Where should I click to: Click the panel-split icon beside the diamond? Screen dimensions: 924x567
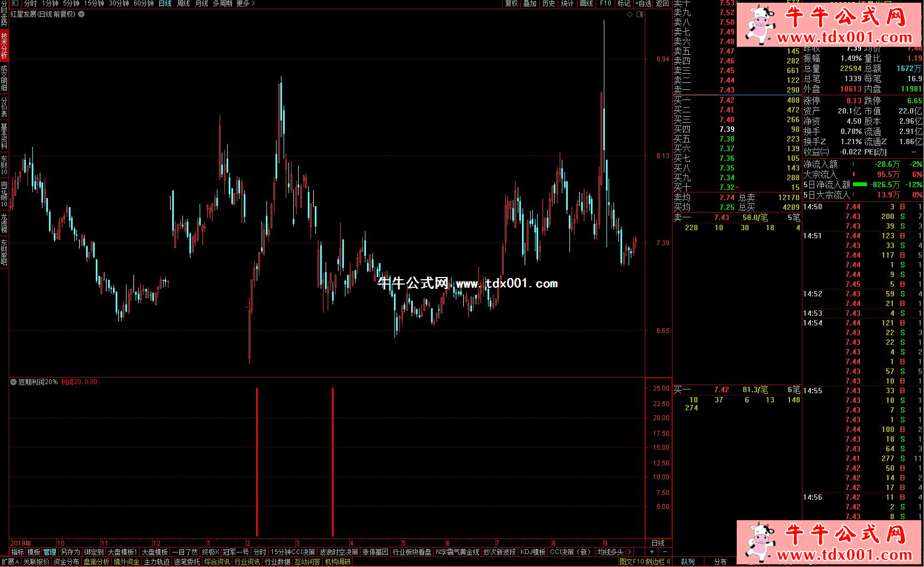click(x=640, y=15)
